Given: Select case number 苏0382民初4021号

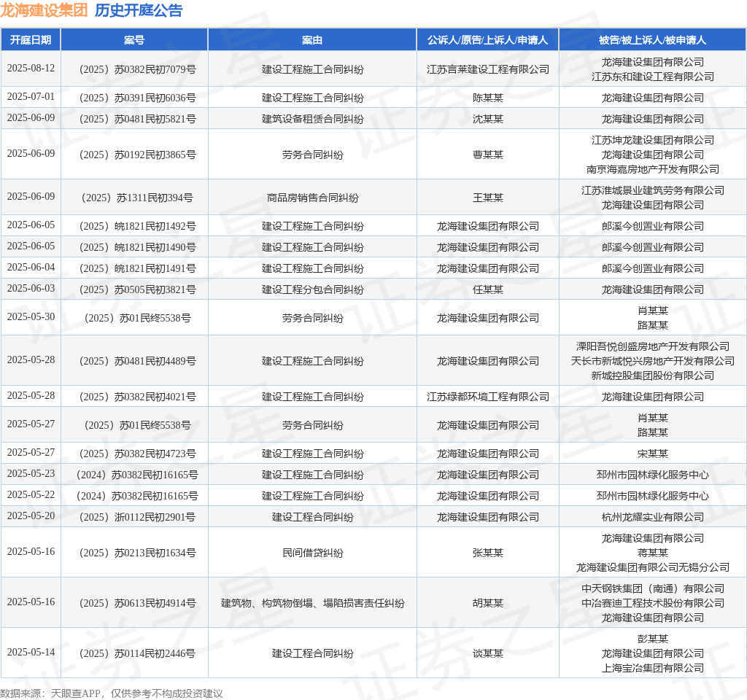Looking at the screenshot, I should tap(138, 397).
